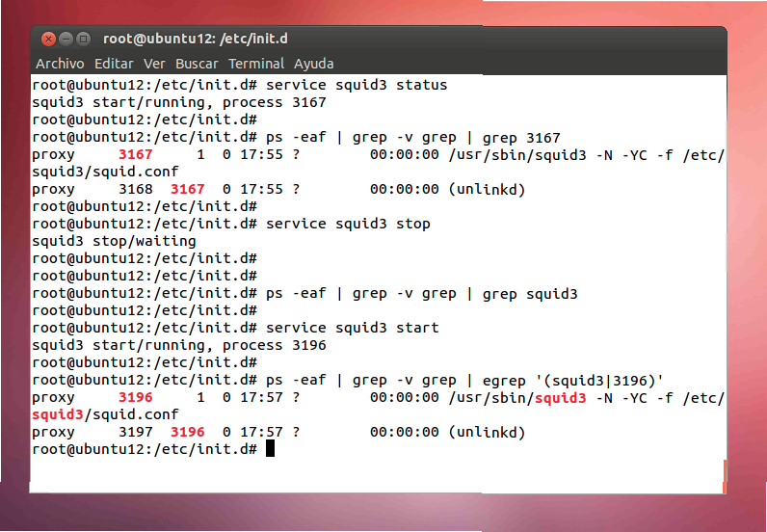Open the Terminal menu
The width and height of the screenshot is (767, 532).
pos(255,64)
